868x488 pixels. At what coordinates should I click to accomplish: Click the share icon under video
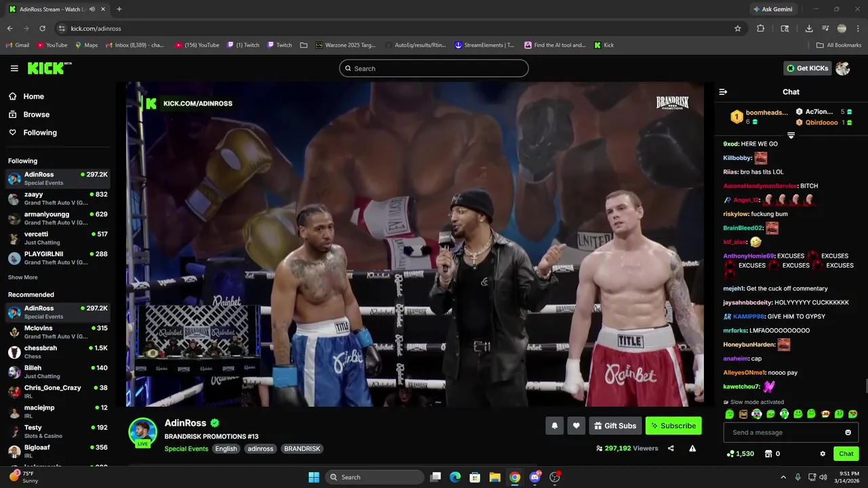point(671,448)
